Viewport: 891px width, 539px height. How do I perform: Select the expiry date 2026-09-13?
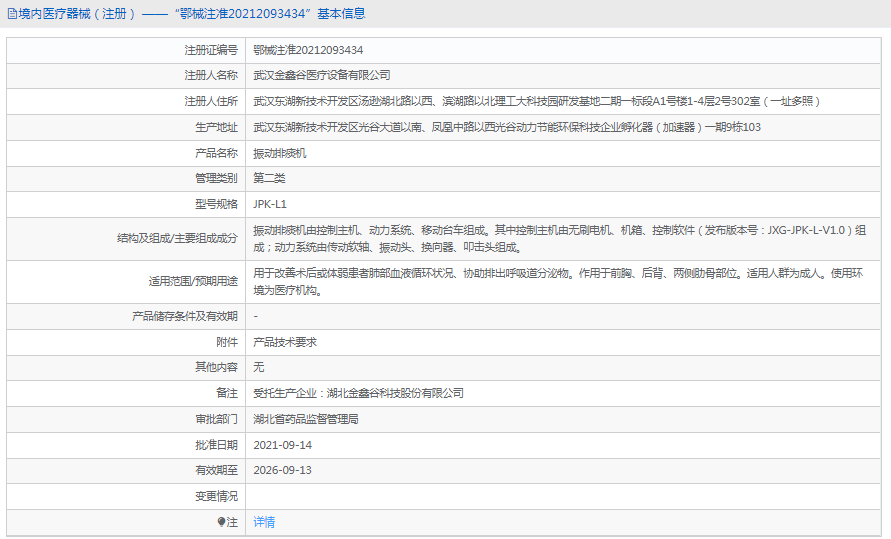coord(282,470)
